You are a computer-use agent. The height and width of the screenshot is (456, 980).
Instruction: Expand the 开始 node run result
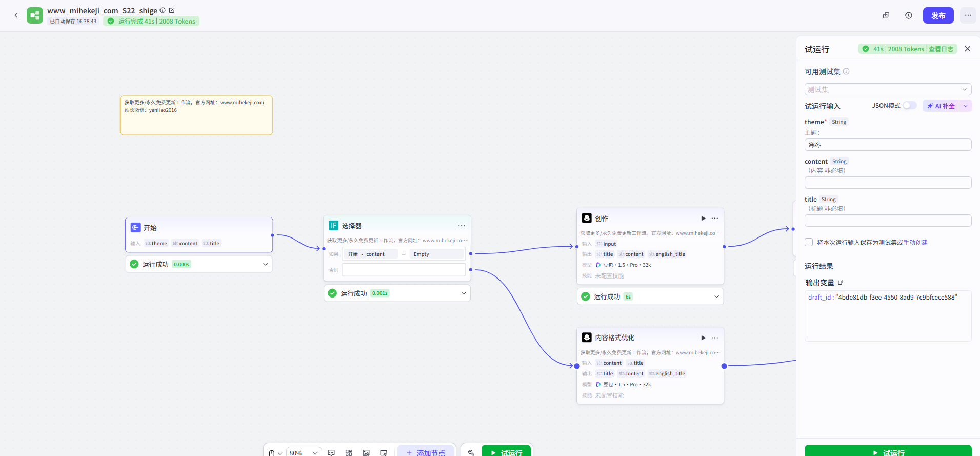pos(265,264)
